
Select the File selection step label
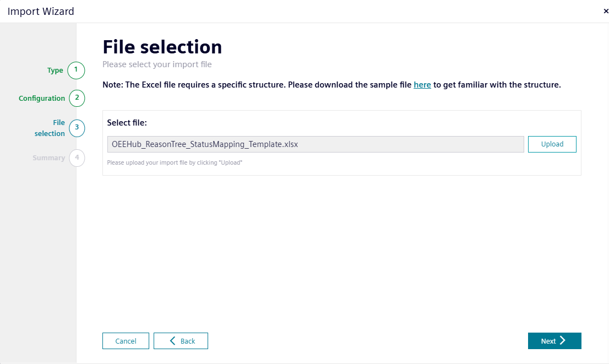(50, 128)
